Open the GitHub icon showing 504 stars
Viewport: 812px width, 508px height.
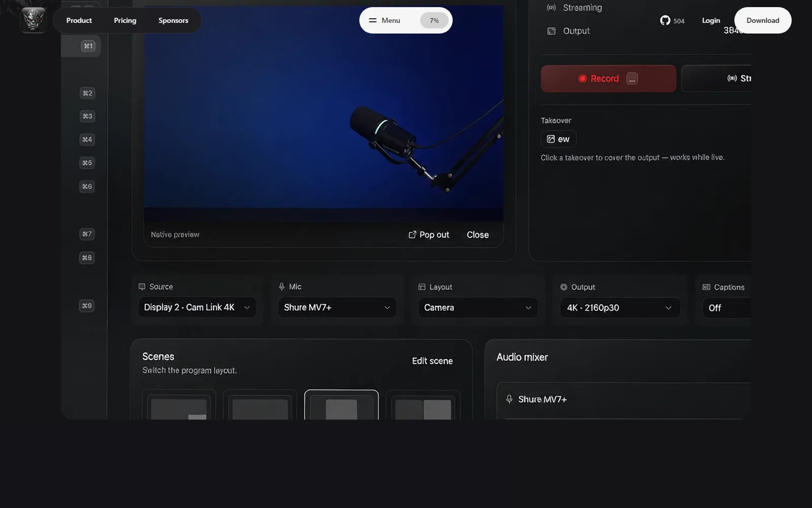tap(665, 20)
